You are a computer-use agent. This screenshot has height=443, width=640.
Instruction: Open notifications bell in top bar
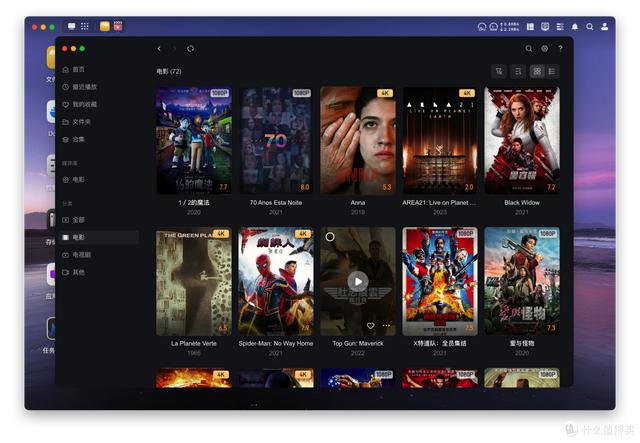click(x=575, y=27)
